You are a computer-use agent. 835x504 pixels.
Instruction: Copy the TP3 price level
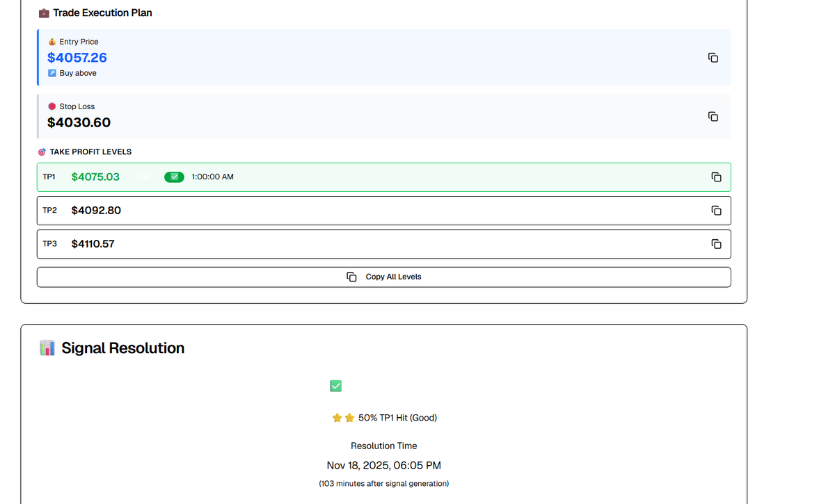pyautogui.click(x=716, y=244)
